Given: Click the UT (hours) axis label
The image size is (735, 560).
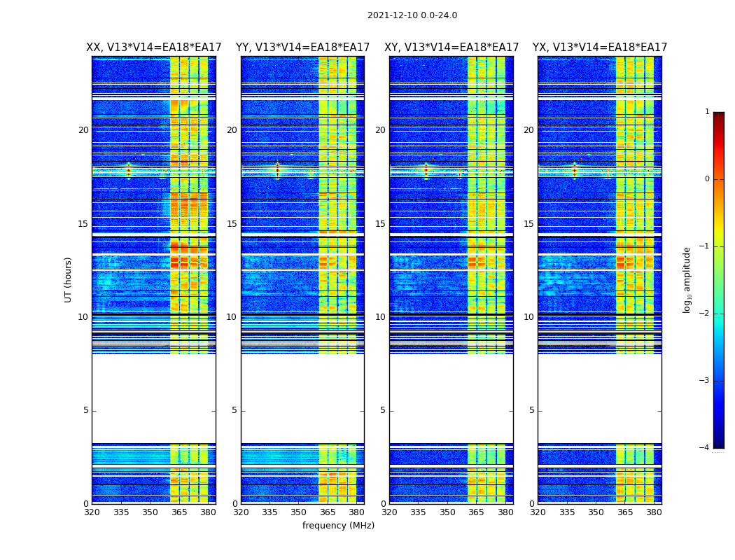Looking at the screenshot, I should pos(68,280).
